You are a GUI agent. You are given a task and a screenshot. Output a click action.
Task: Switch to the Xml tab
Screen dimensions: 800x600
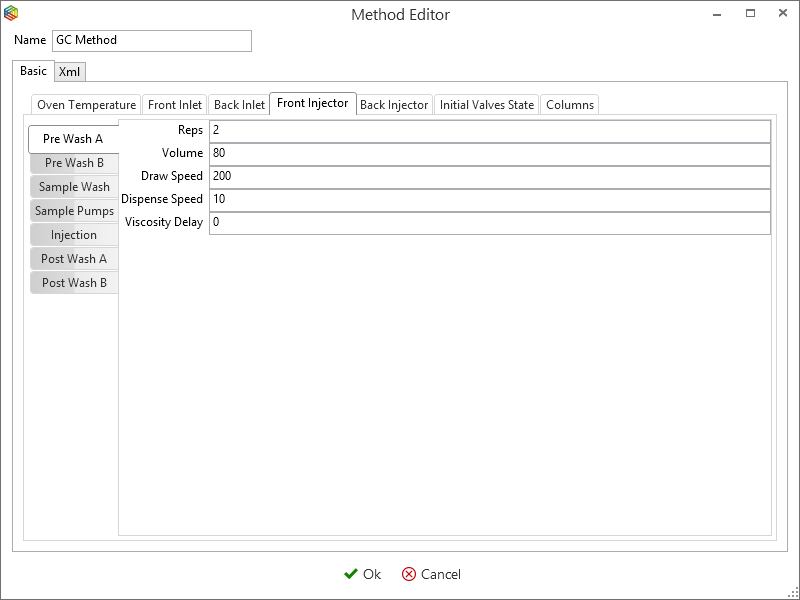(70, 72)
